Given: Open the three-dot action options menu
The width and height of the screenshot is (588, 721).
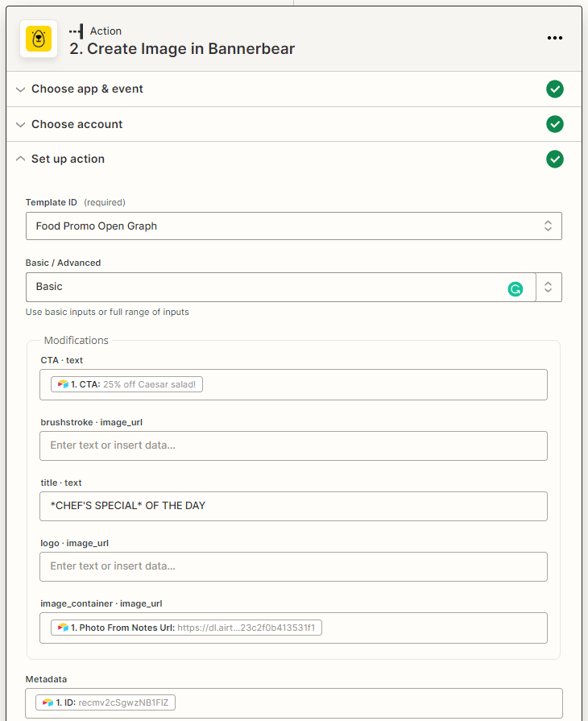Looking at the screenshot, I should (554, 38).
